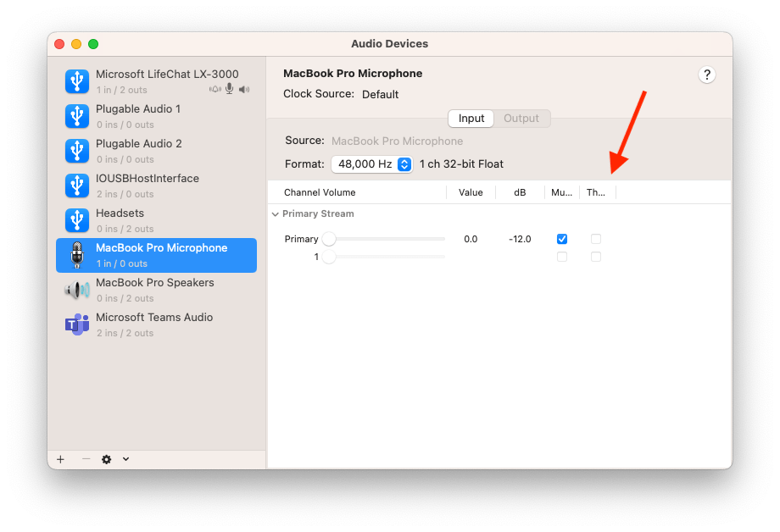Click the microphone icon on MacBook Pro Microphone row
Viewport: 780px width, 532px height.
(x=77, y=255)
